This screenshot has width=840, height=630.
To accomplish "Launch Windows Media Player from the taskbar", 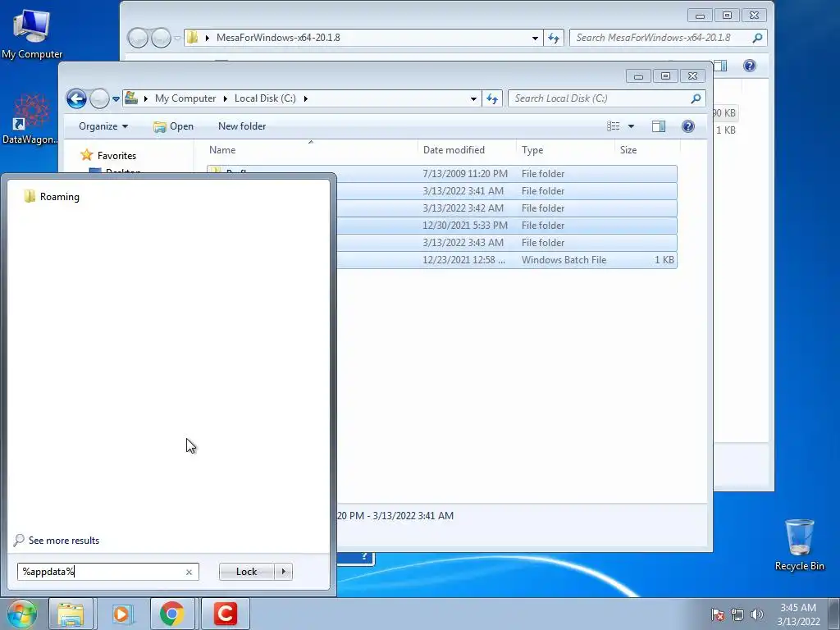I will [x=122, y=614].
